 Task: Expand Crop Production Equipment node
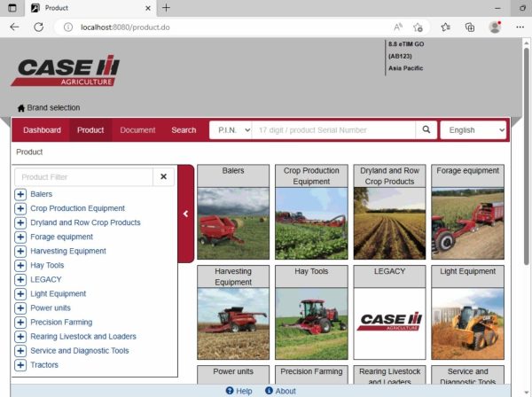pyautogui.click(x=20, y=208)
